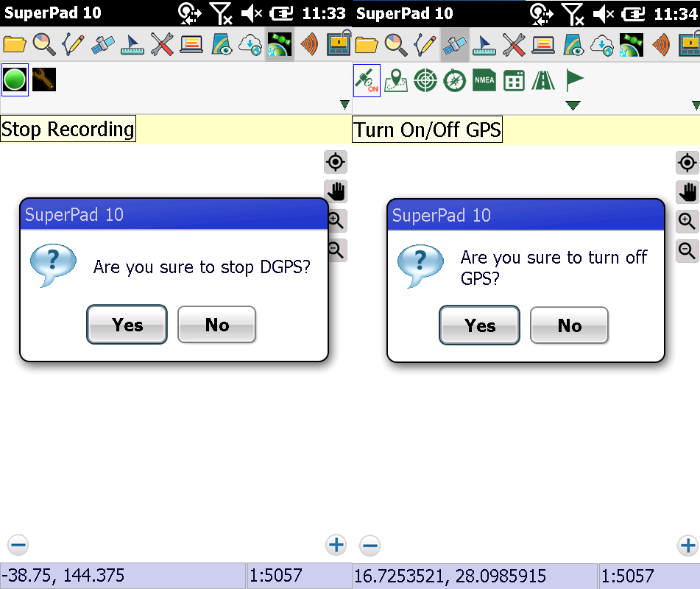Toggle the Turn On/Off GPS satellite button

pyautogui.click(x=367, y=80)
